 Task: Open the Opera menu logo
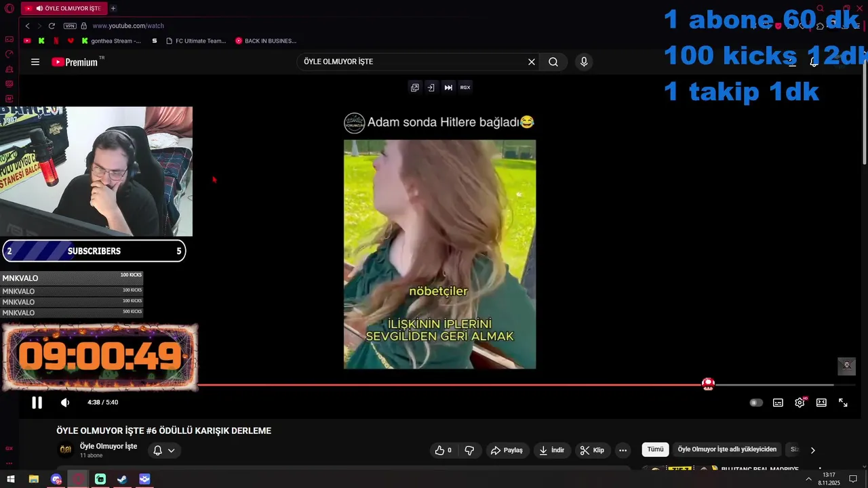coord(9,9)
